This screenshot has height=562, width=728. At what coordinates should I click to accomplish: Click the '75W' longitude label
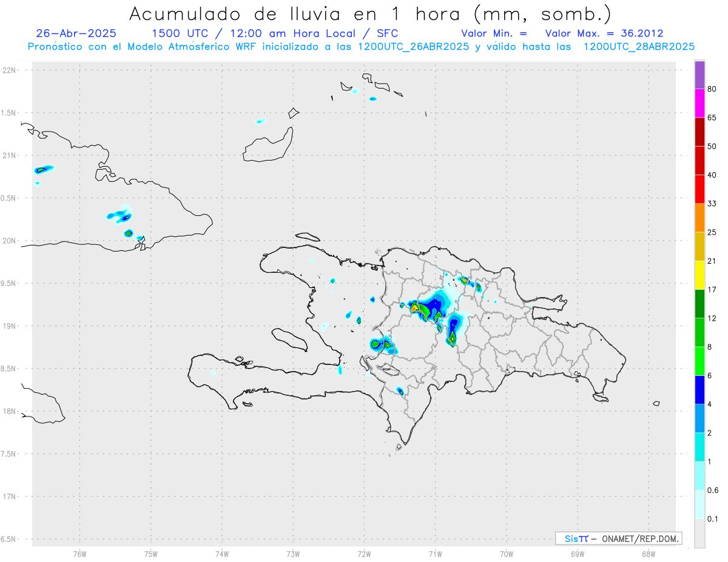[150, 554]
